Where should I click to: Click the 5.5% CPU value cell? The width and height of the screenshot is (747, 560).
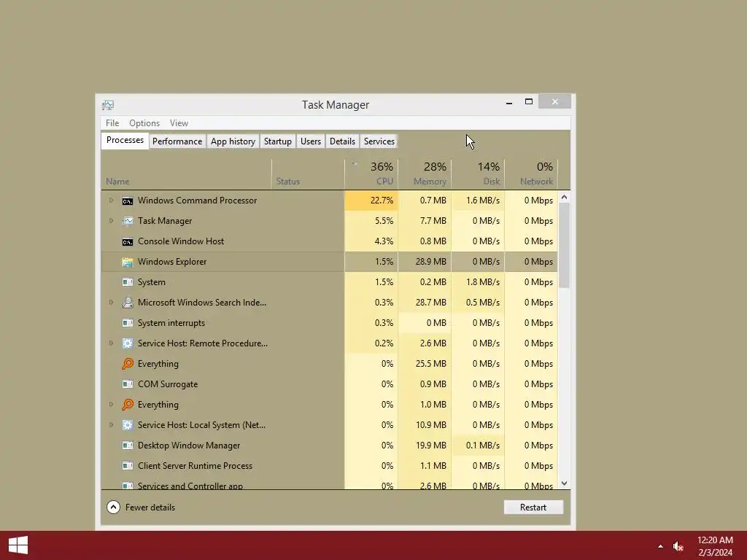click(x=371, y=221)
